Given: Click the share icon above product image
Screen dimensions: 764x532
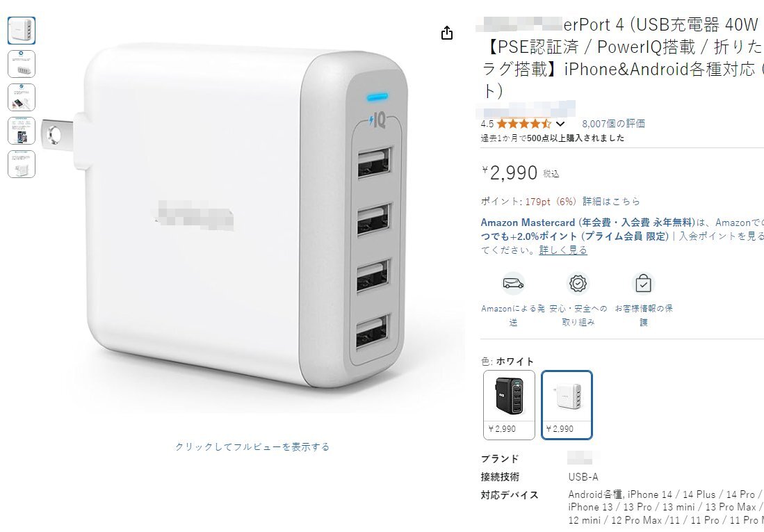Looking at the screenshot, I should coord(447,33).
